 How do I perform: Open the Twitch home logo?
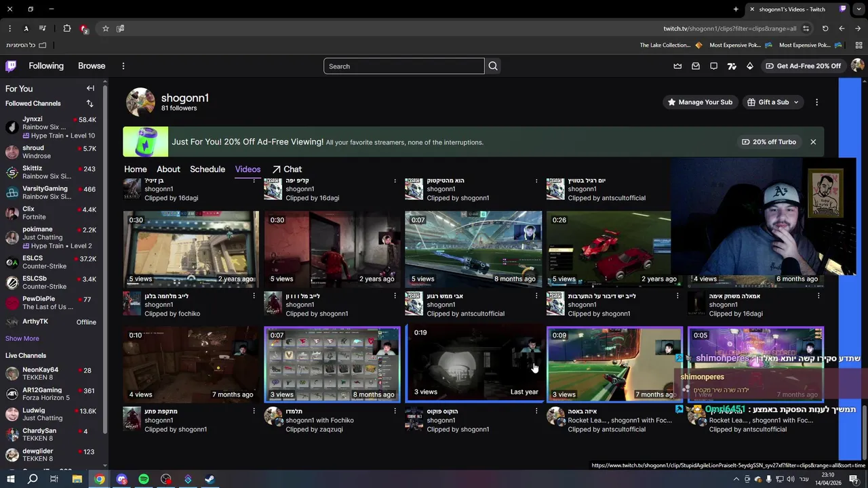[x=11, y=66]
